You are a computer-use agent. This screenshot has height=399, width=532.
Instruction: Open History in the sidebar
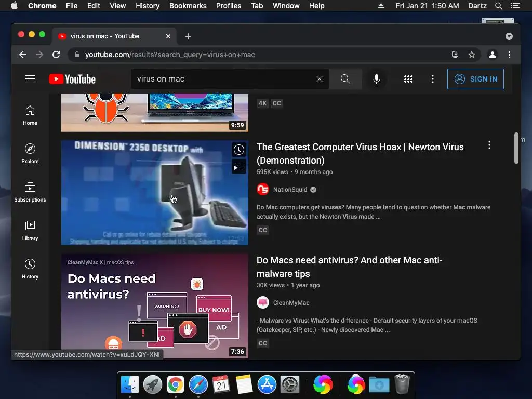30,269
